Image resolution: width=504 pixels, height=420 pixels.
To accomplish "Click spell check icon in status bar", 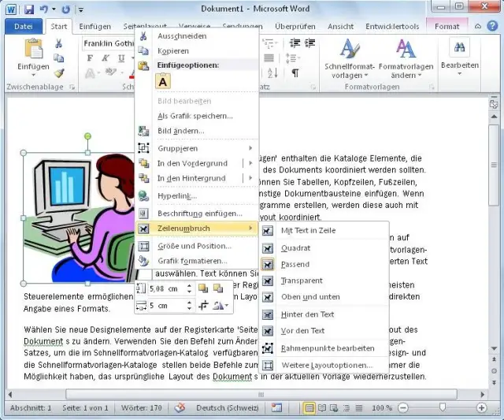I will pos(180,407).
